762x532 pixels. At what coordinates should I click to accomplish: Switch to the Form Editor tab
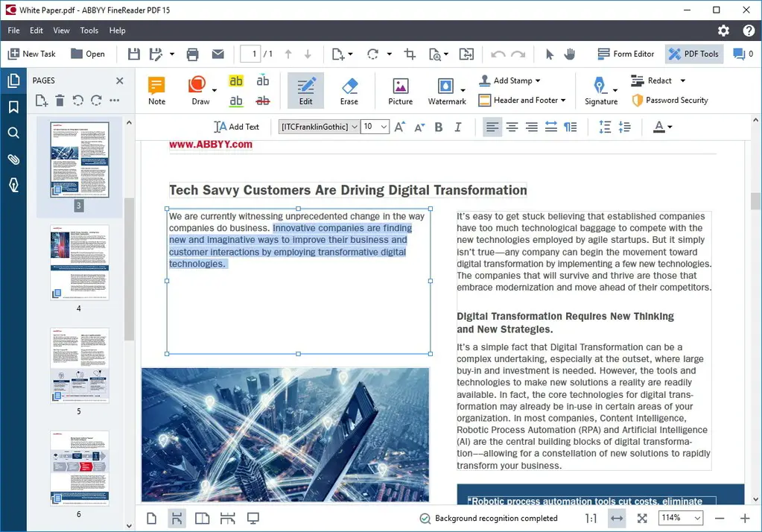coord(626,54)
